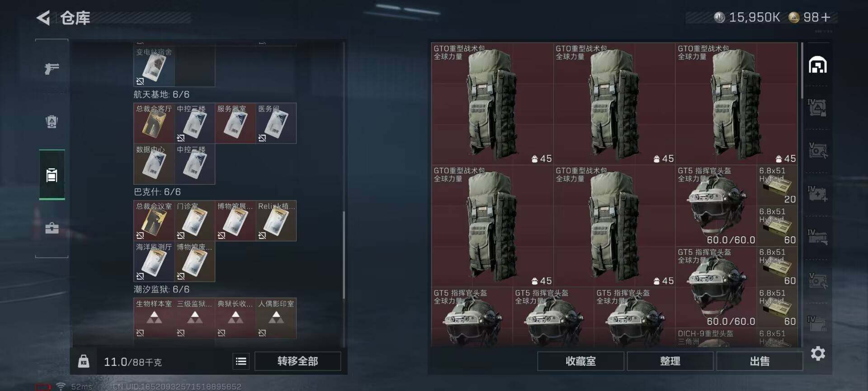The width and height of the screenshot is (868, 391).
Task: Click the 出售 sell button
Action: tap(759, 361)
